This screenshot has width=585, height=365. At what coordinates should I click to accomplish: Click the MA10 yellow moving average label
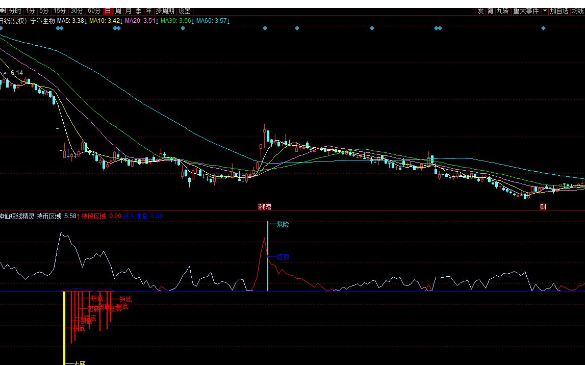coord(105,21)
